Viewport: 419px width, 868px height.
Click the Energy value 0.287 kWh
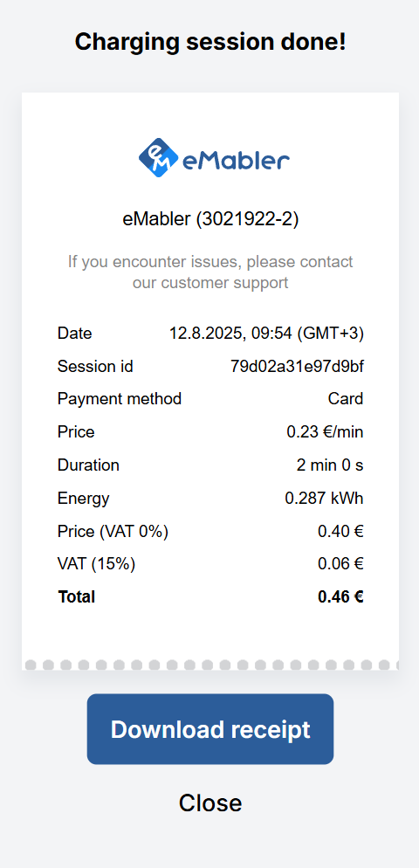click(325, 499)
